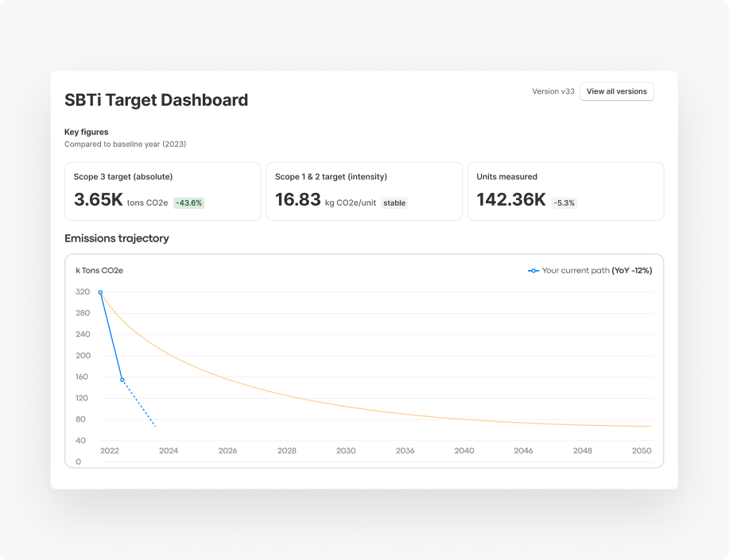
Task: Click the 2030 x-axis label
Action: pyautogui.click(x=346, y=450)
